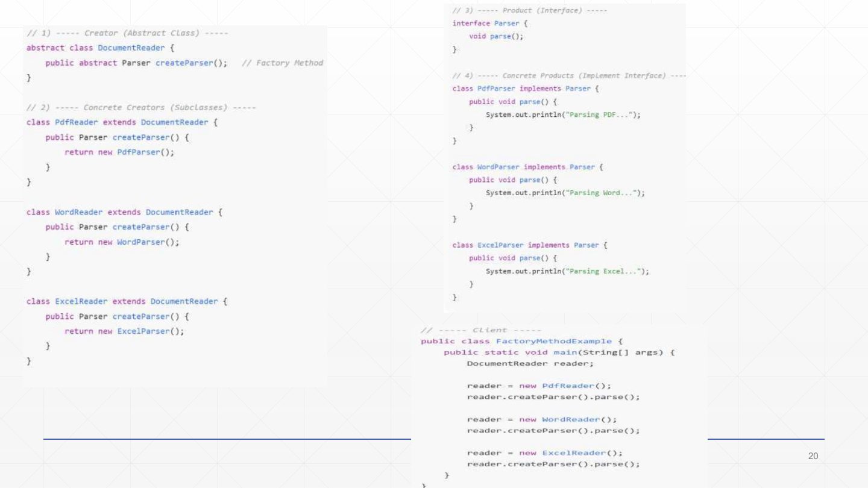
Task: Click the println "Parsing Excel..." statement
Action: coord(567,271)
